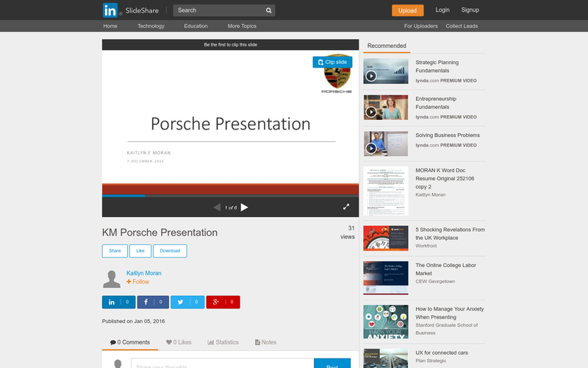
Task: Open the How to Manage Your Anxiety thumbnail
Action: pyautogui.click(x=385, y=322)
